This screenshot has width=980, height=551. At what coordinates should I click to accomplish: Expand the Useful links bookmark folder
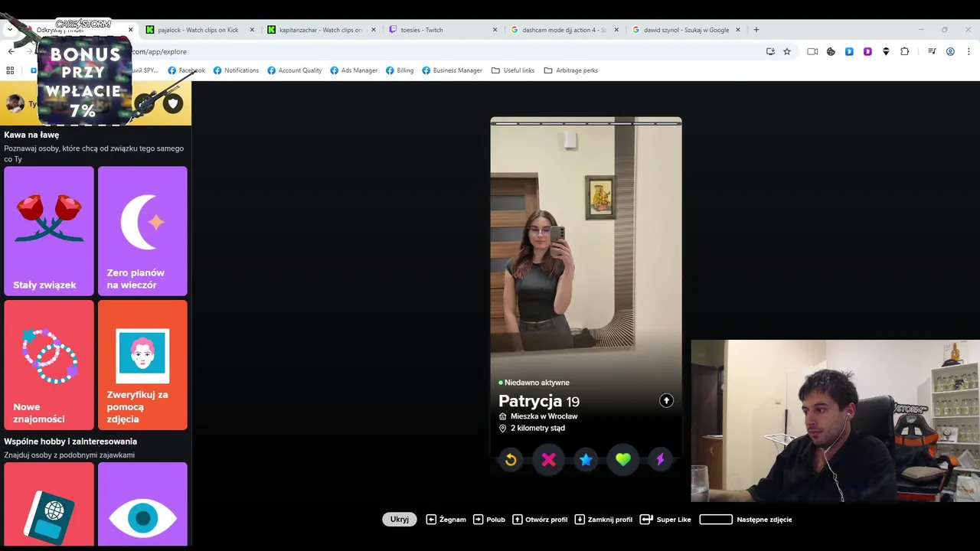coord(513,70)
